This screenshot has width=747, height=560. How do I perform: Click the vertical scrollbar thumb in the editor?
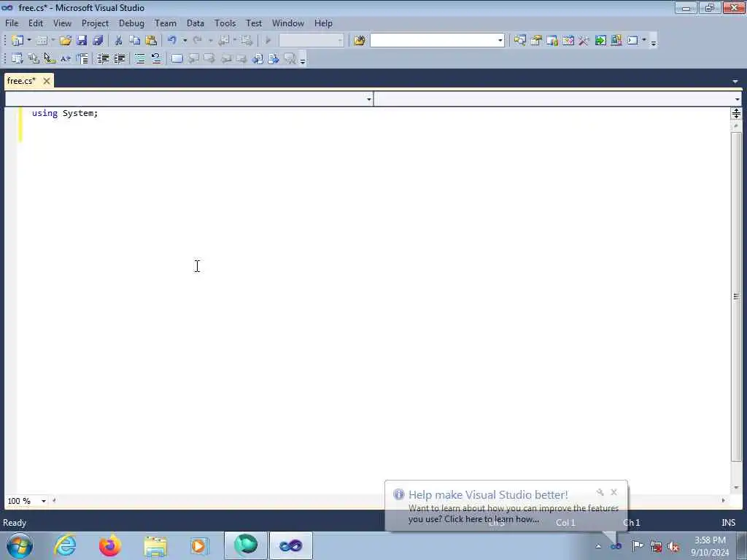click(736, 296)
